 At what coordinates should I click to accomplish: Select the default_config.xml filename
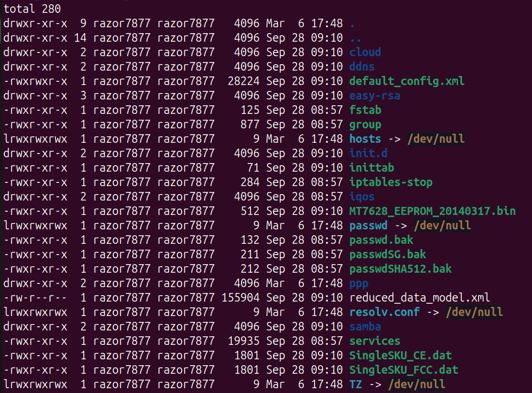(406, 81)
